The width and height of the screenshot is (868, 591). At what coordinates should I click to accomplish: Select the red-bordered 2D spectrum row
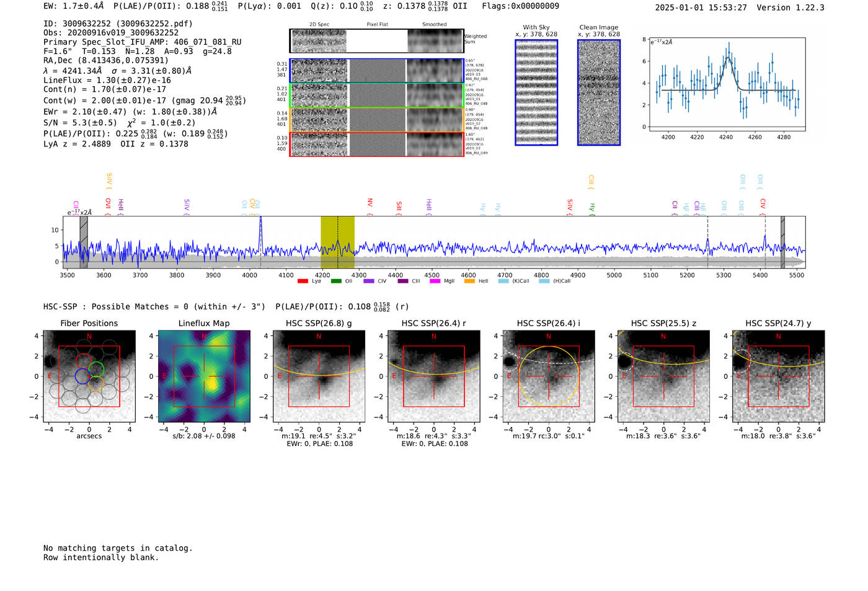click(377, 144)
